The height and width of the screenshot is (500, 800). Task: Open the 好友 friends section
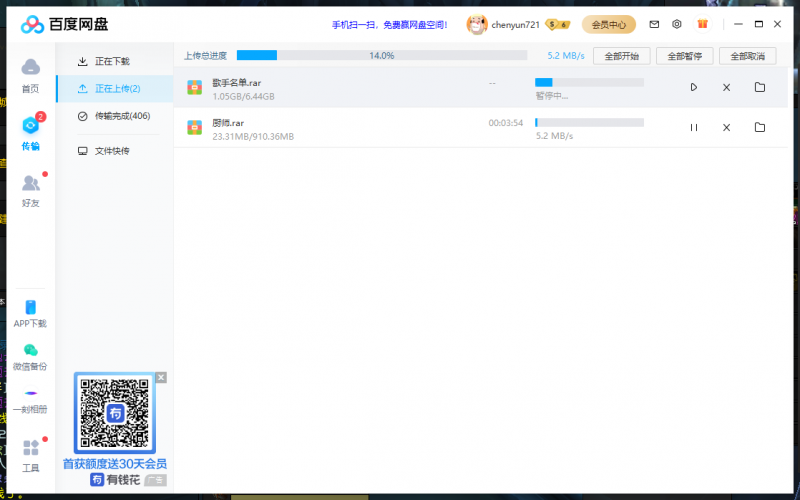(31, 188)
